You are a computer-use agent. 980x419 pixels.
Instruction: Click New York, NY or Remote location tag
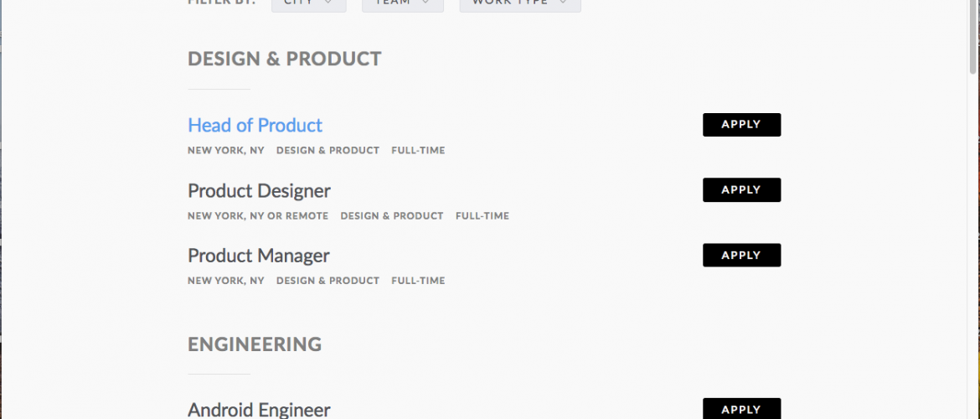coord(258,216)
